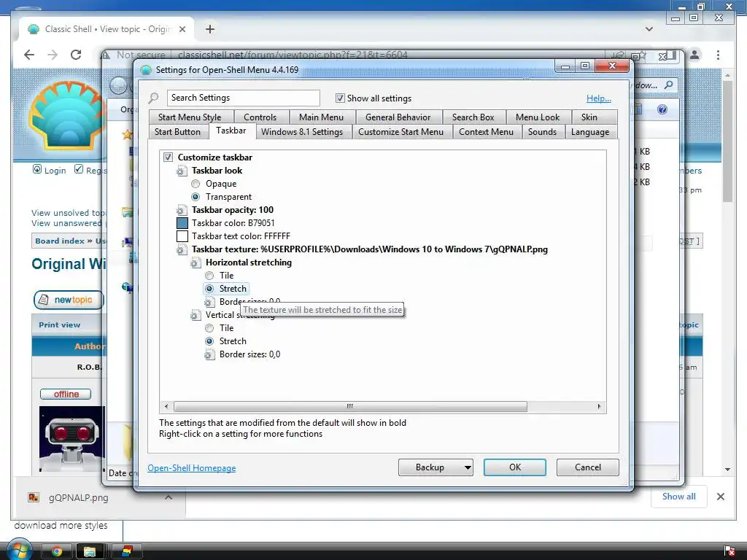
Task: Open Customize Start Menu tab
Action: [400, 132]
